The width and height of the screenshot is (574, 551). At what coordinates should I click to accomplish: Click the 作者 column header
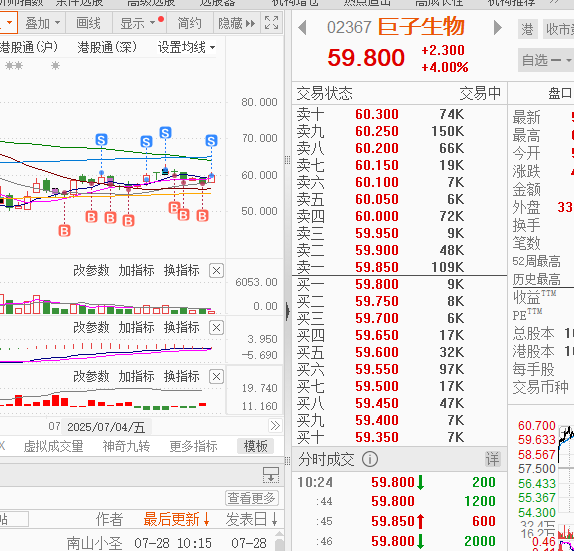point(109,519)
